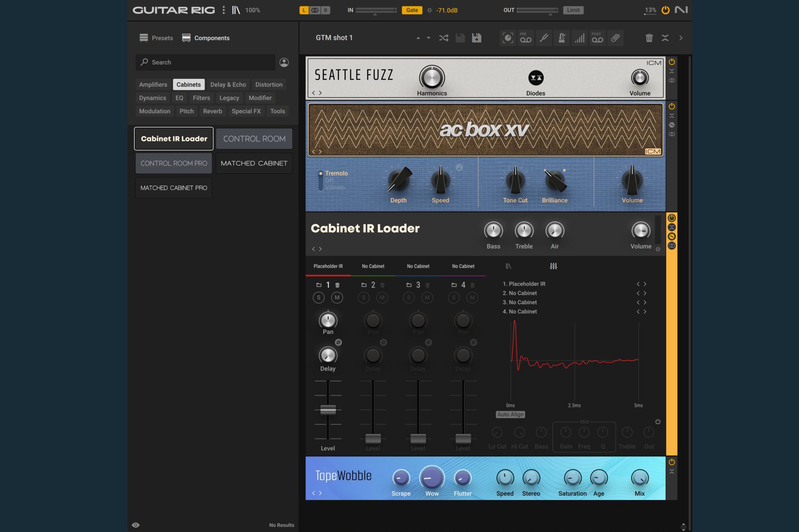This screenshot has height=532, width=799.
Task: Toggle power off the Seattle Fuzz pedal
Action: point(671,62)
